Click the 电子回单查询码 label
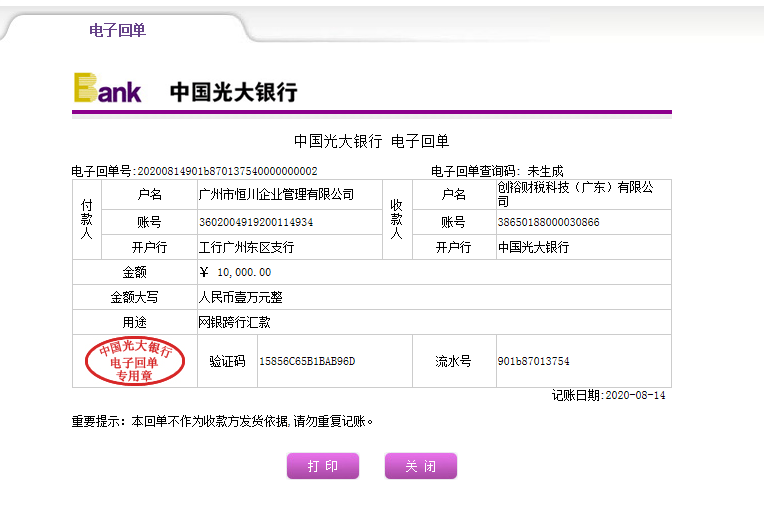This screenshot has width=764, height=530. point(476,171)
